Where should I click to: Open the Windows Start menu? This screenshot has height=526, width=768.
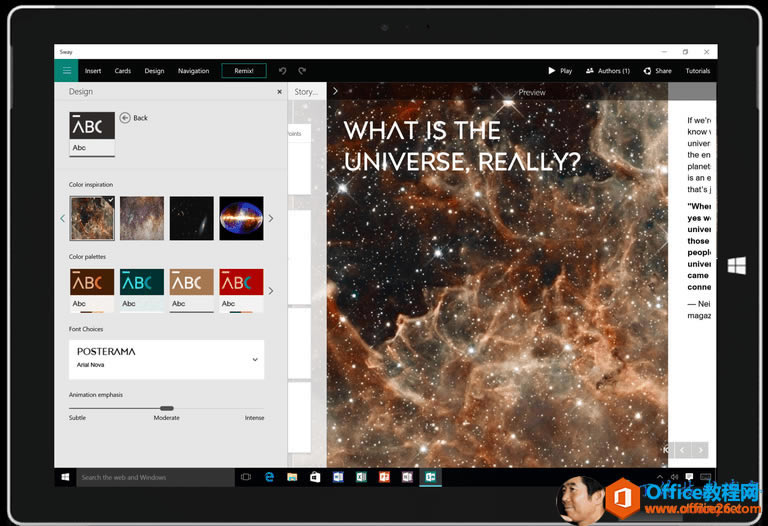click(x=65, y=477)
